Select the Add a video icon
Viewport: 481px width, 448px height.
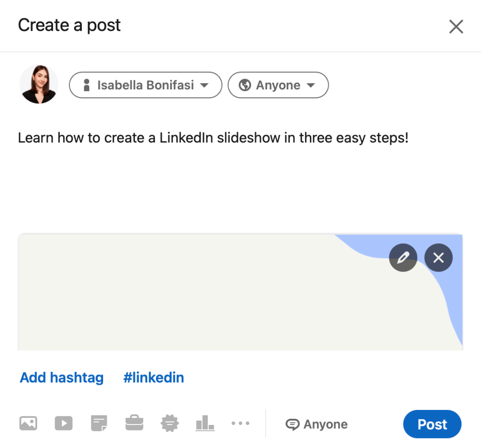(x=63, y=423)
